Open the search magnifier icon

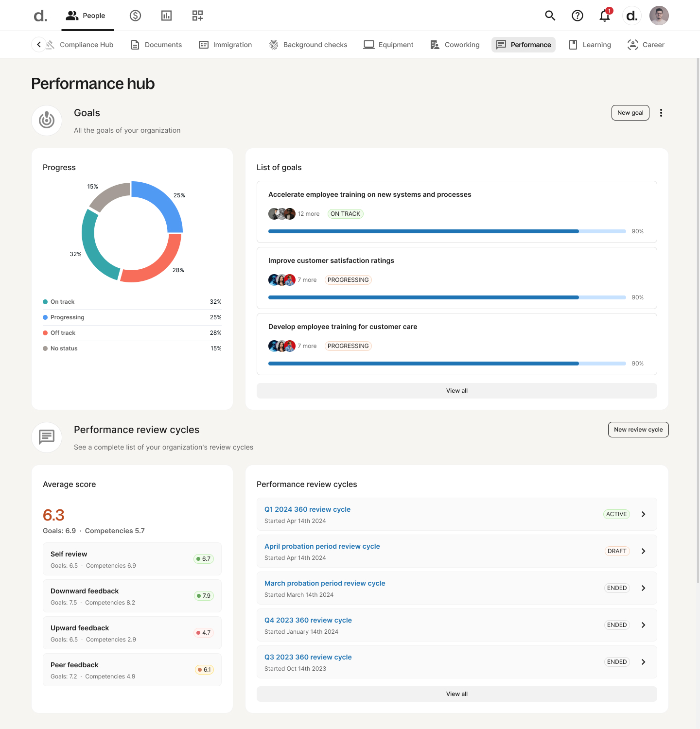click(x=550, y=16)
